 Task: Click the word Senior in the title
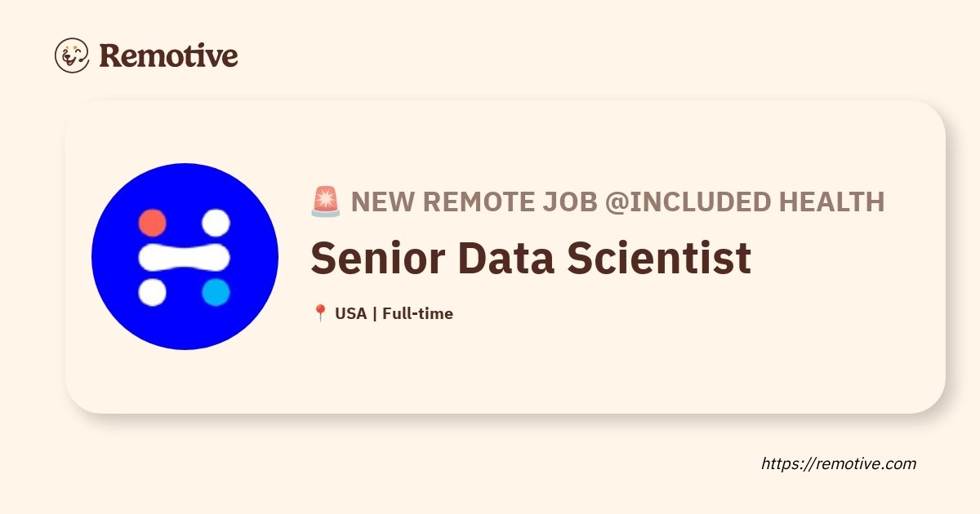pyautogui.click(x=377, y=258)
